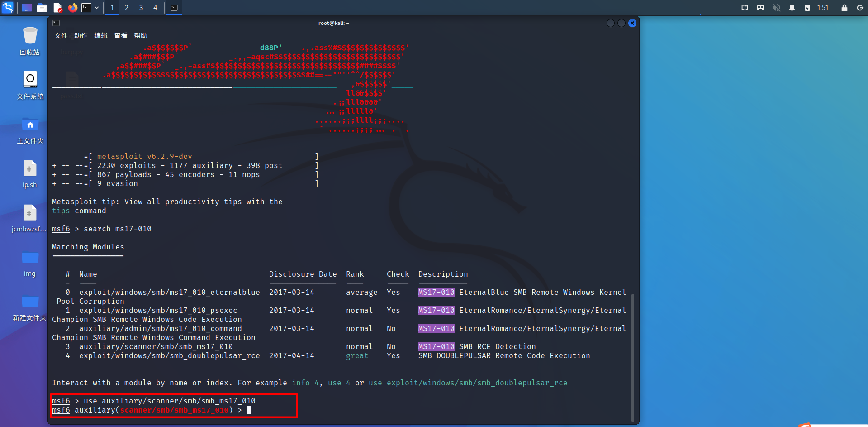Select the terminal task in the panel
This screenshot has width=868, height=427.
point(174,8)
